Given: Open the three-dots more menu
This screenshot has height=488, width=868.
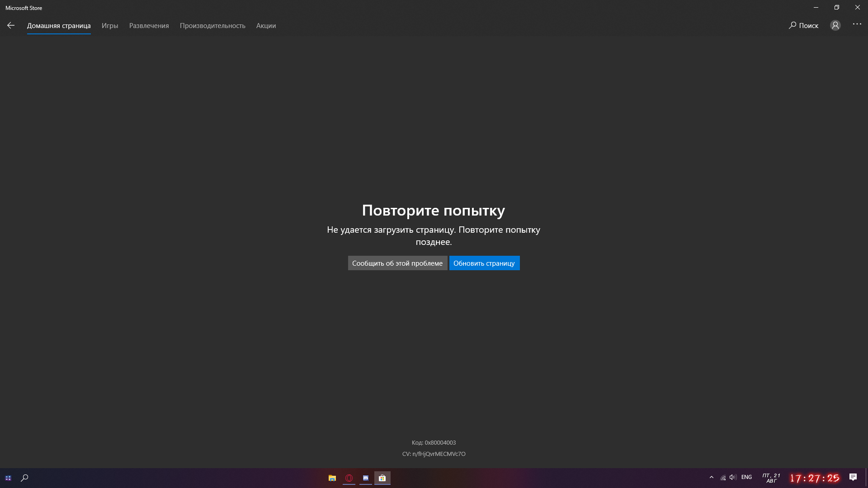Looking at the screenshot, I should coord(857,24).
